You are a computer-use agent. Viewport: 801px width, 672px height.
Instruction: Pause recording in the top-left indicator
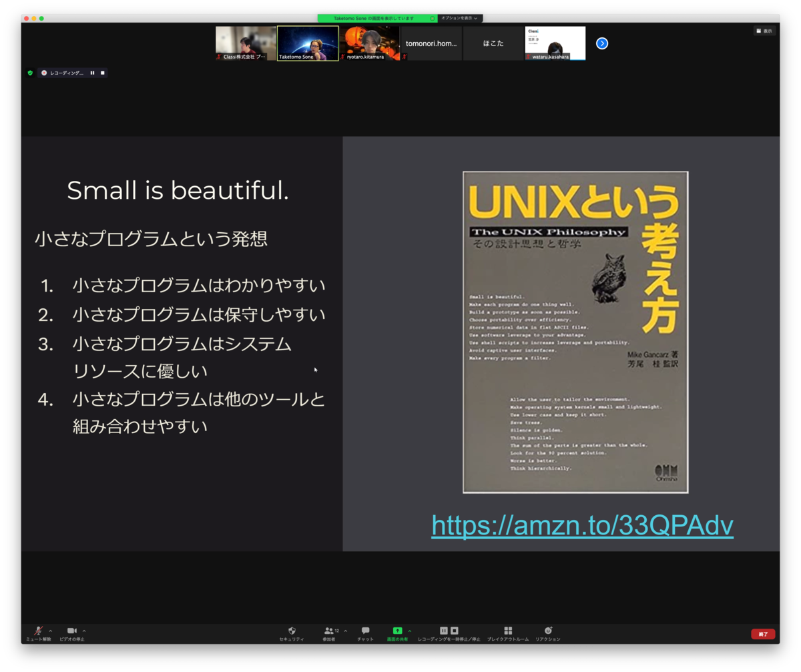click(x=92, y=73)
